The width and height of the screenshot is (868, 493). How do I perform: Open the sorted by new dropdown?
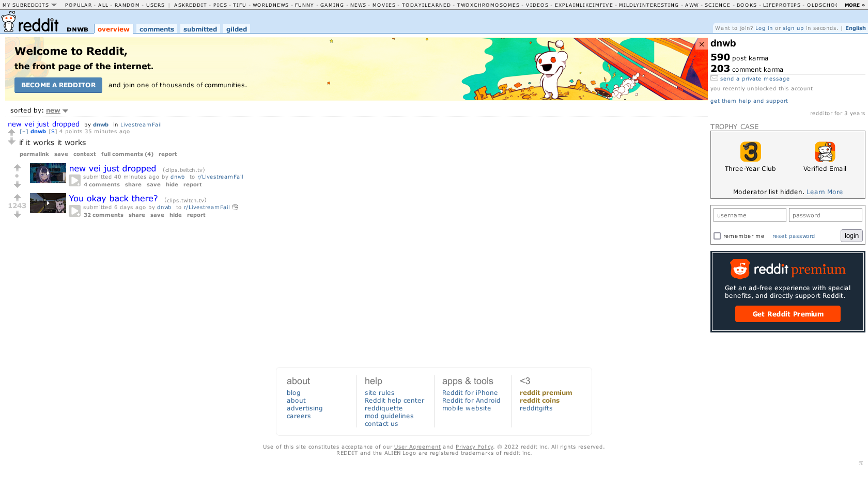[57, 110]
